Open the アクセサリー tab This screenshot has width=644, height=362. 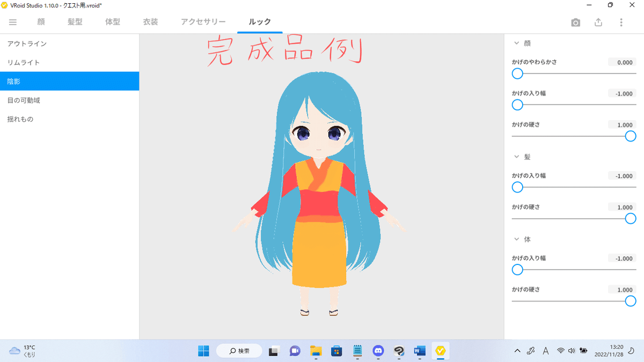(x=203, y=23)
